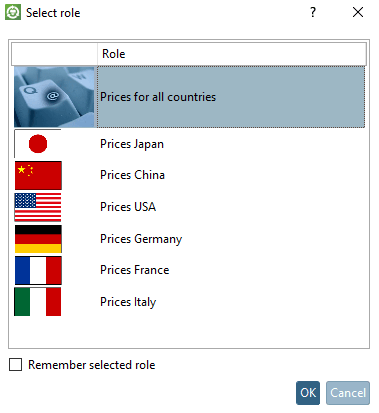Dismiss dialog with Cancel button
The width and height of the screenshot is (379, 413).
coord(348,393)
